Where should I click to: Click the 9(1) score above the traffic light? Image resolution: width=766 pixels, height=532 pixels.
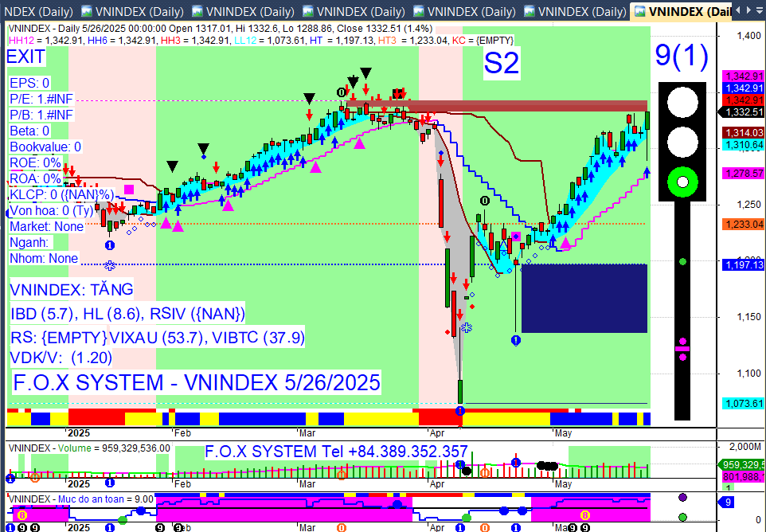(682, 55)
